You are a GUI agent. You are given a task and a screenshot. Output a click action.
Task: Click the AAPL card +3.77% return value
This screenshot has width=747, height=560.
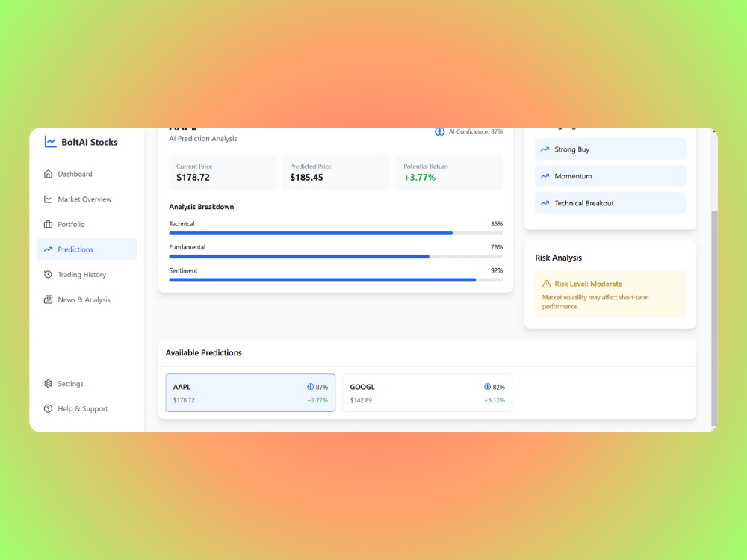pyautogui.click(x=317, y=400)
